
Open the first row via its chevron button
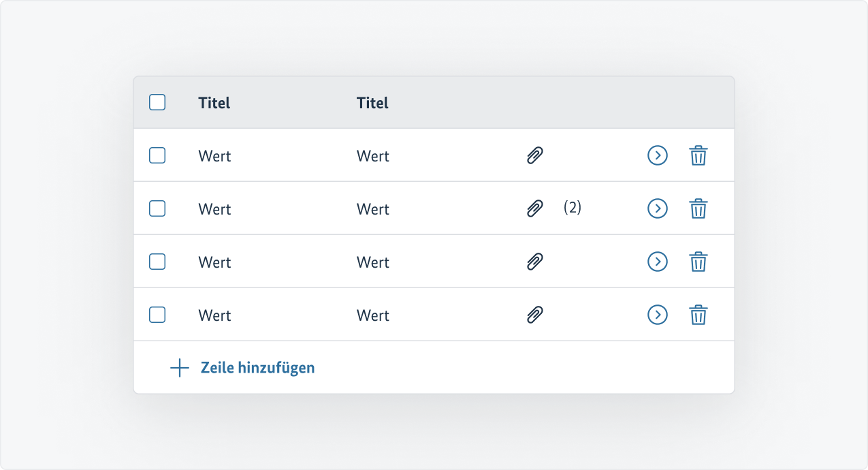click(x=657, y=155)
